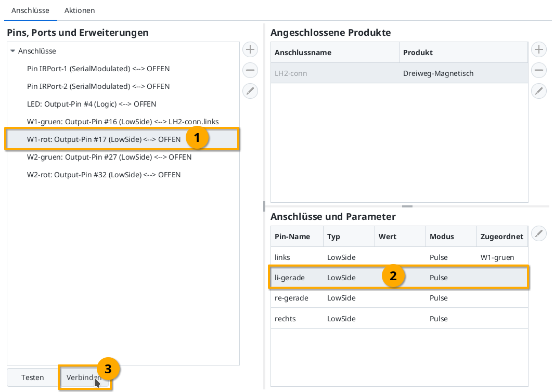Add a product under Angeschlossene Produkte
554x392 pixels.
(538, 49)
